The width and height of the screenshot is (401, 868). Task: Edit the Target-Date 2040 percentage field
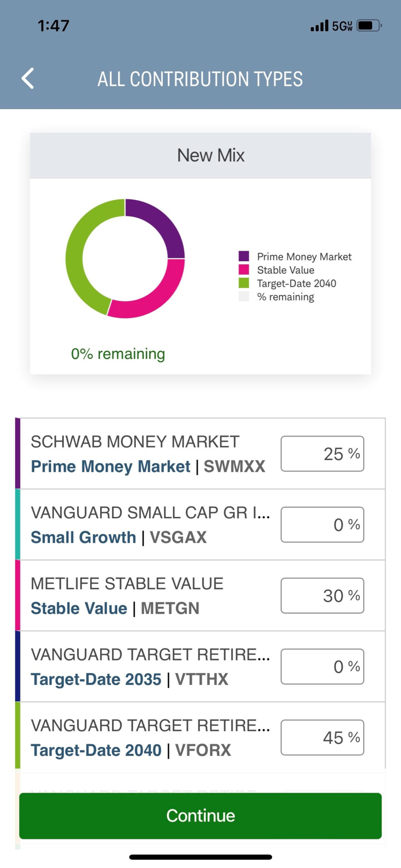pos(322,738)
